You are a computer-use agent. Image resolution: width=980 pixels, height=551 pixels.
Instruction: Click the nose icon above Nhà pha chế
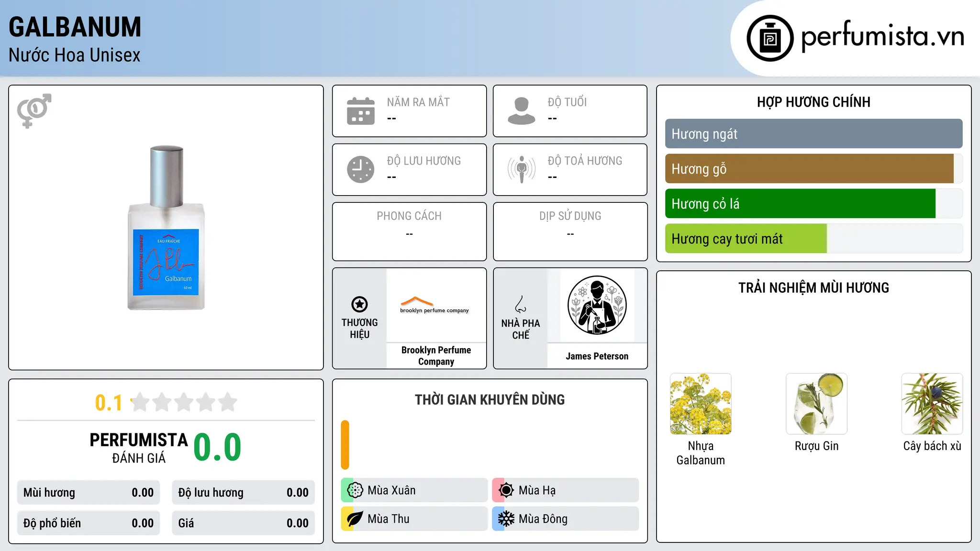pyautogui.click(x=521, y=304)
